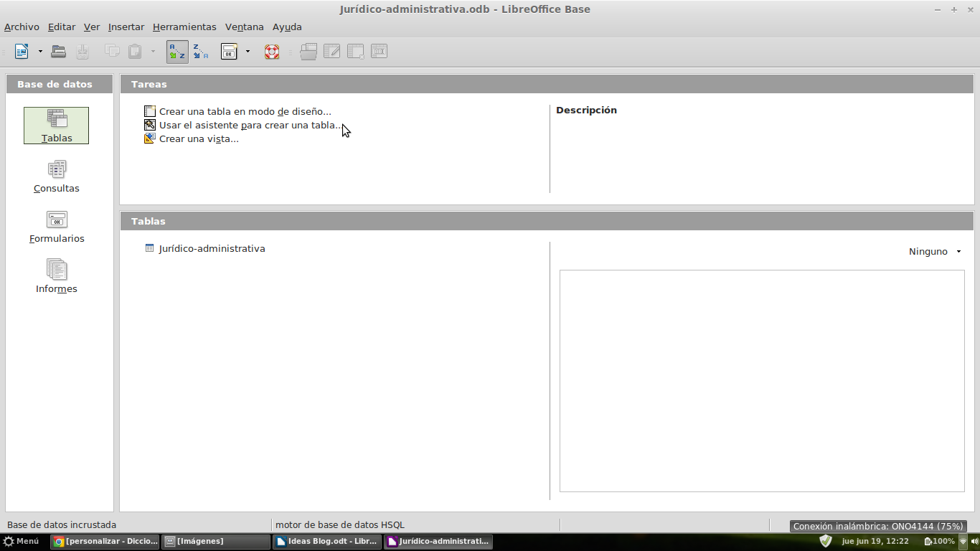Select Formularios in the database sidebar

(56, 227)
